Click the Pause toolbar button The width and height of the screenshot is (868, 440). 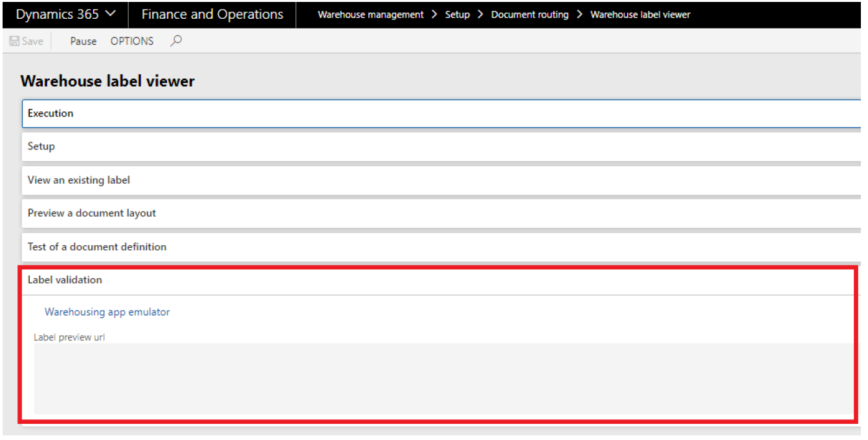click(x=83, y=41)
